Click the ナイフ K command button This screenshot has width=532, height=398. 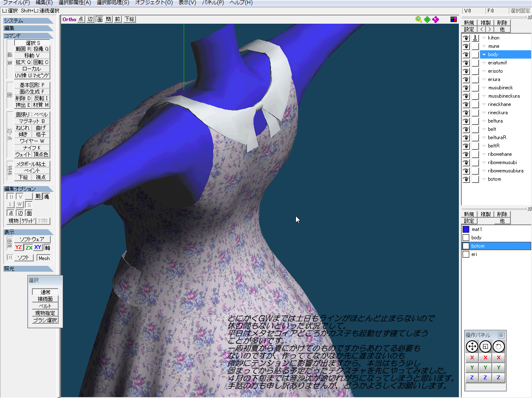point(32,147)
